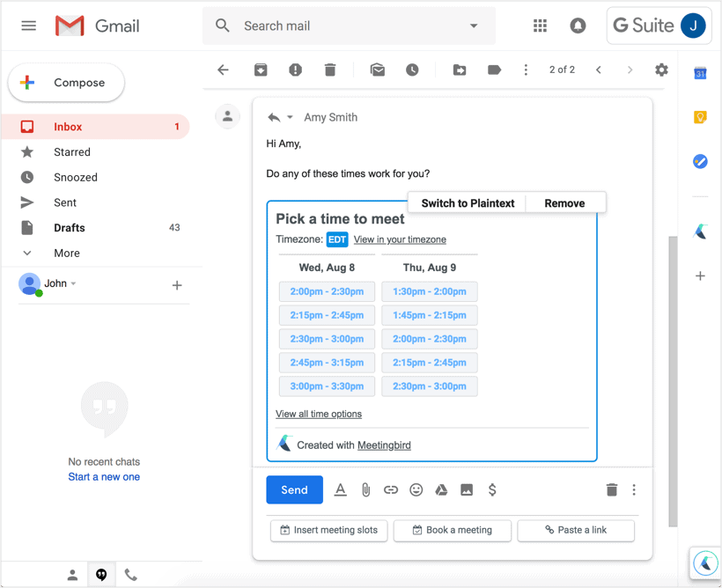Move conversation to a folder
The image size is (722, 588).
pos(459,70)
